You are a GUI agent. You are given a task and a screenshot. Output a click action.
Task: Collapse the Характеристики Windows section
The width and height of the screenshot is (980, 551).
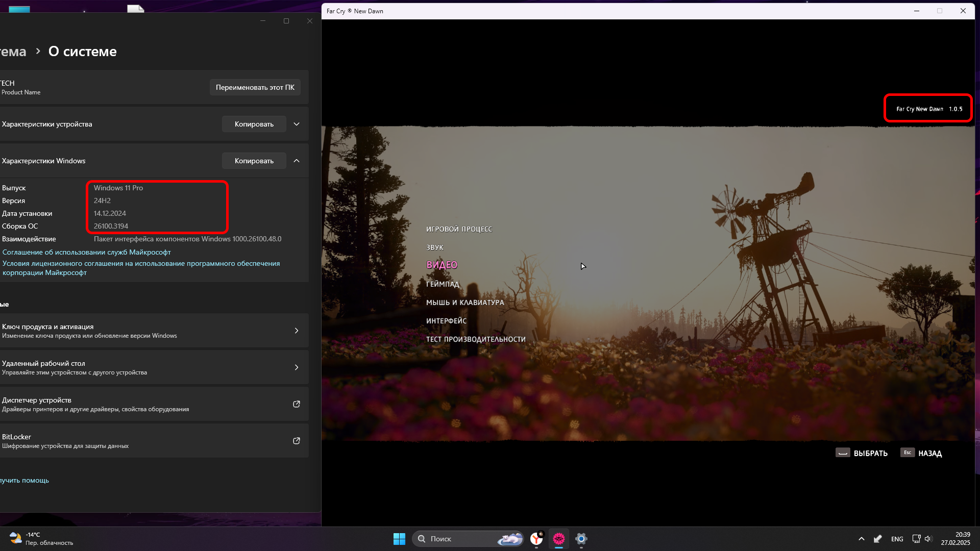click(x=297, y=161)
